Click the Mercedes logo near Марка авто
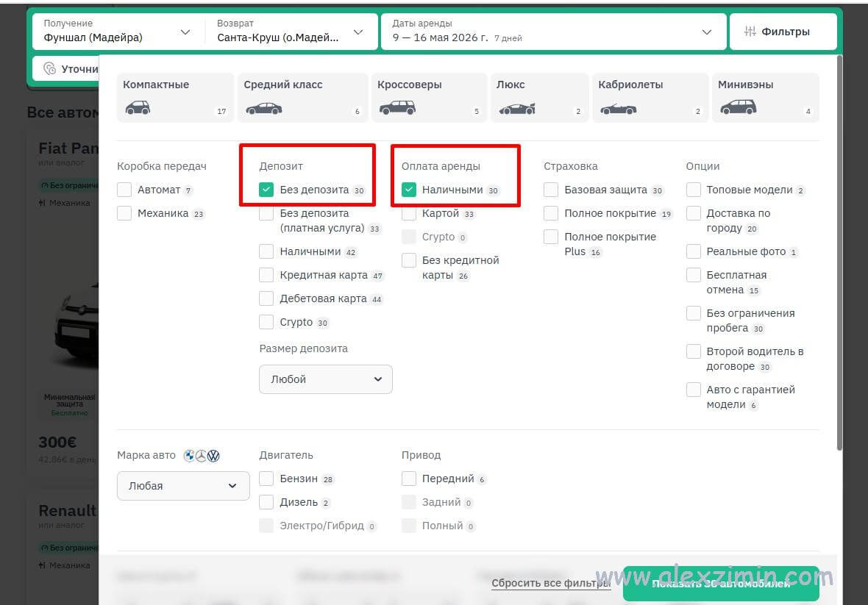Image resolution: width=868 pixels, height=605 pixels. (x=202, y=456)
